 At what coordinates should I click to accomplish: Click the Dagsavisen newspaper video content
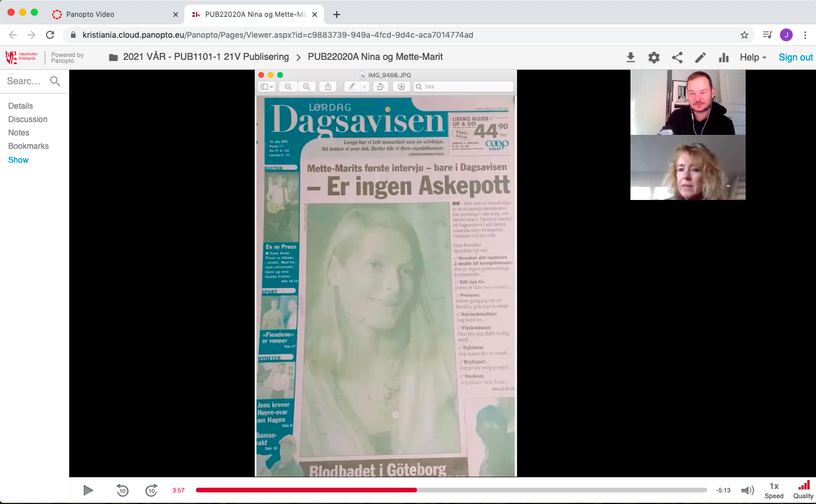point(386,286)
